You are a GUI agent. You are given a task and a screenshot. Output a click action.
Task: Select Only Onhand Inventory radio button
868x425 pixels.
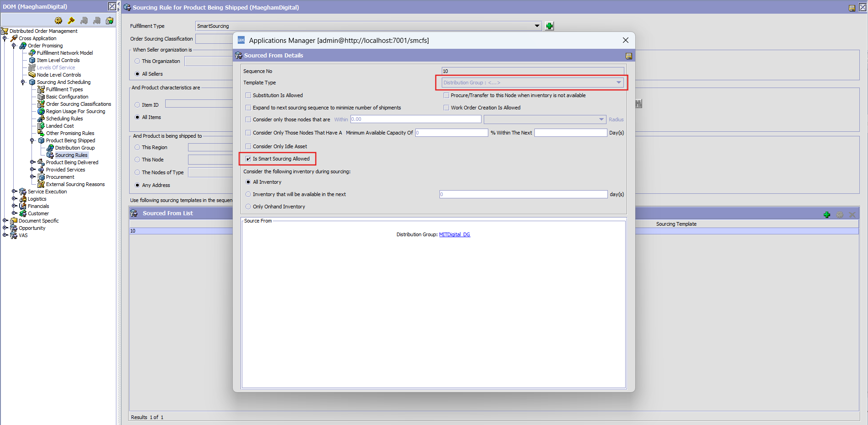(x=248, y=207)
